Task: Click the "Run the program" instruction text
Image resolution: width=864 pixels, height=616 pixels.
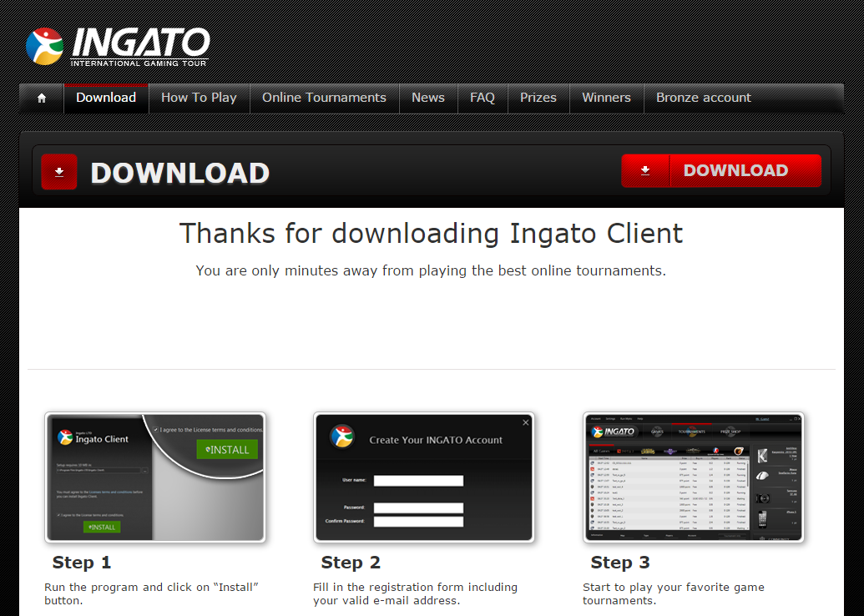Action: (152, 594)
